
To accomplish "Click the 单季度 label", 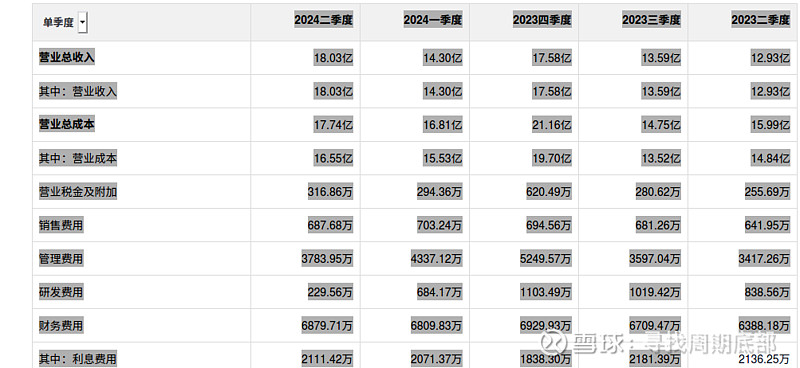I will [58, 23].
